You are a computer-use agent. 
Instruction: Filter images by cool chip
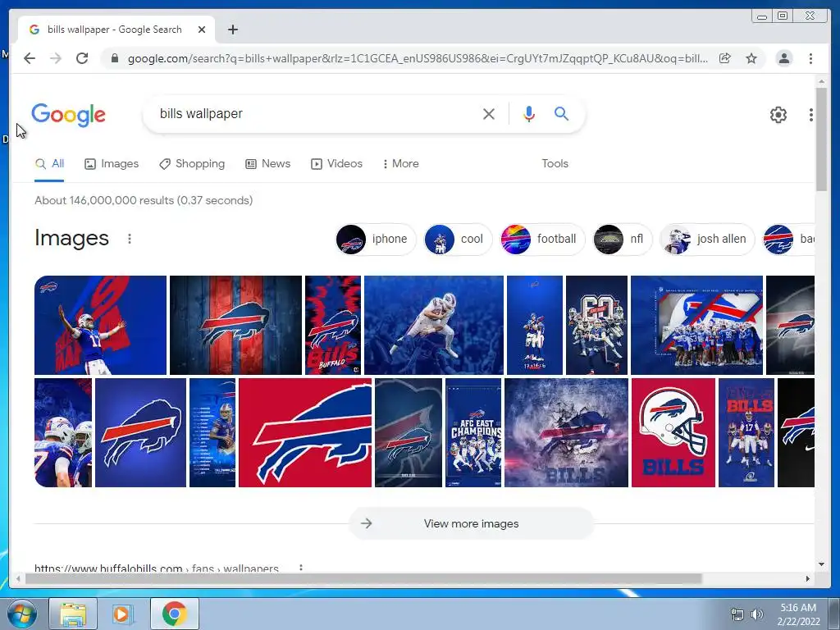coord(458,239)
